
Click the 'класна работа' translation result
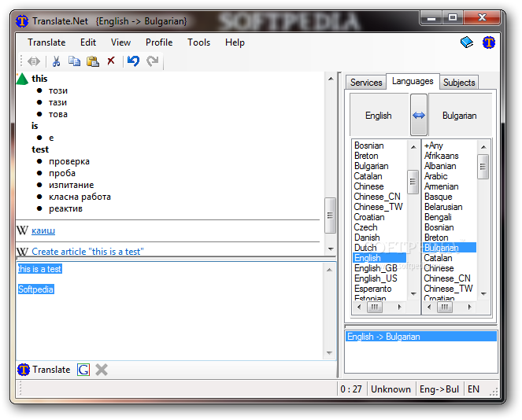pyautogui.click(x=80, y=197)
